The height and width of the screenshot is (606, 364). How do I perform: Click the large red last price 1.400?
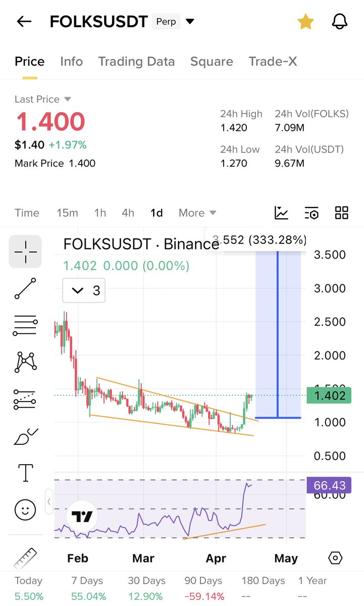[50, 121]
